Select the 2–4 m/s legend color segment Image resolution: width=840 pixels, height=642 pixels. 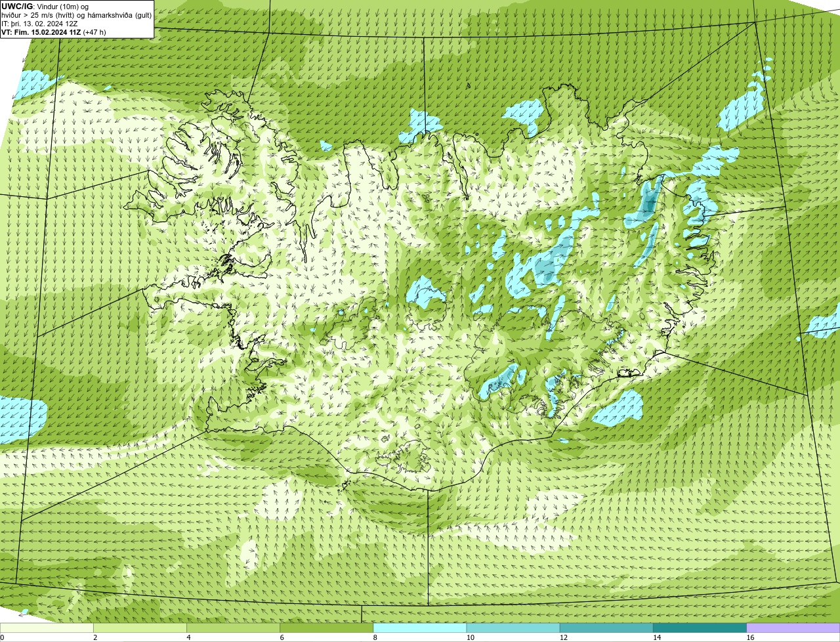pyautogui.click(x=140, y=628)
